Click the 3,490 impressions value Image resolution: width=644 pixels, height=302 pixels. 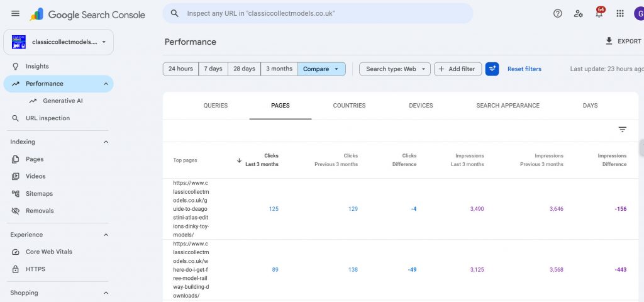pyautogui.click(x=477, y=209)
